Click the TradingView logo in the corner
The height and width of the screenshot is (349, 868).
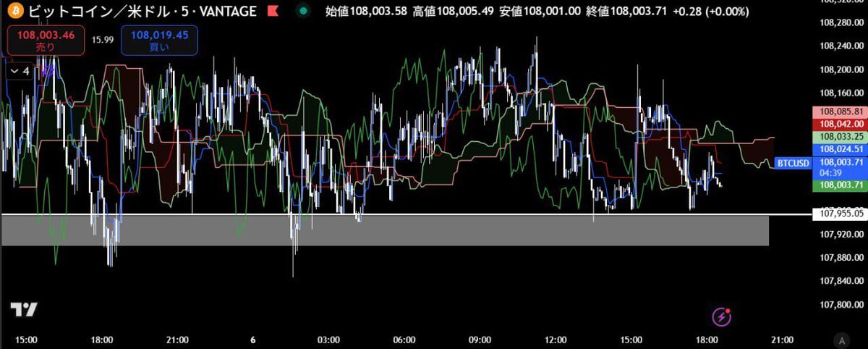coord(25,310)
